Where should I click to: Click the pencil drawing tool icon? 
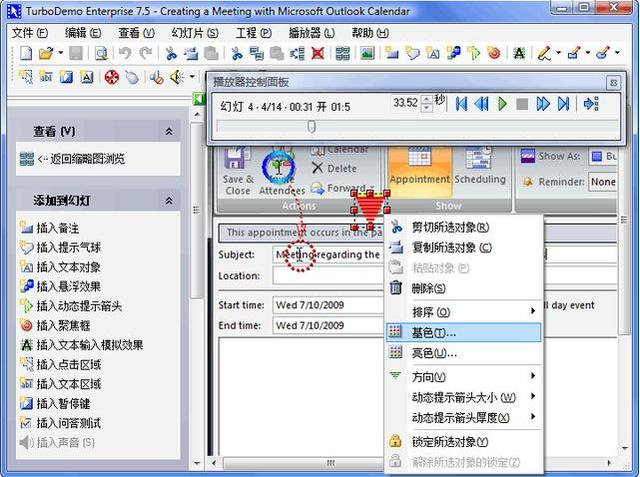(545, 53)
